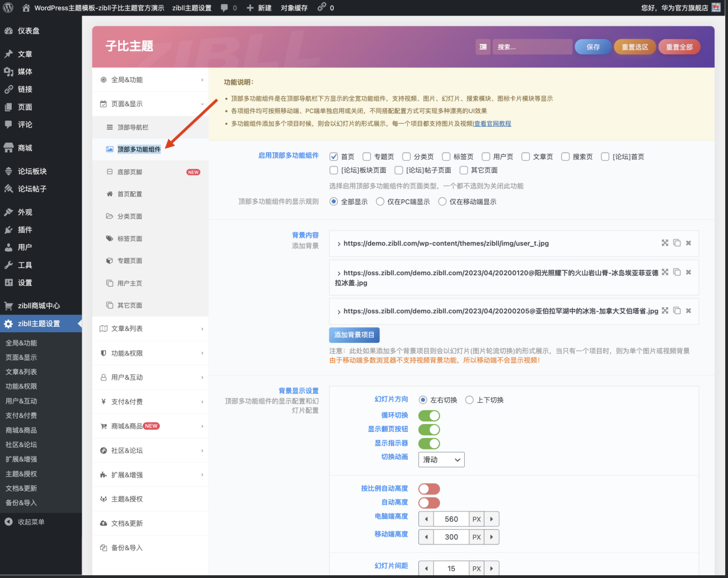
Task: Click the 保存 button
Action: [x=593, y=47]
